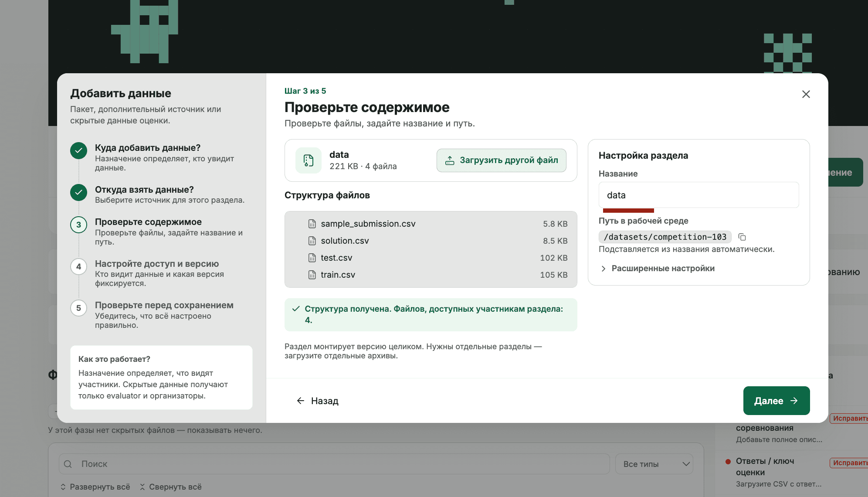Screen dimensions: 868x497
Task: Click the data archive file icon
Action: pos(309,160)
